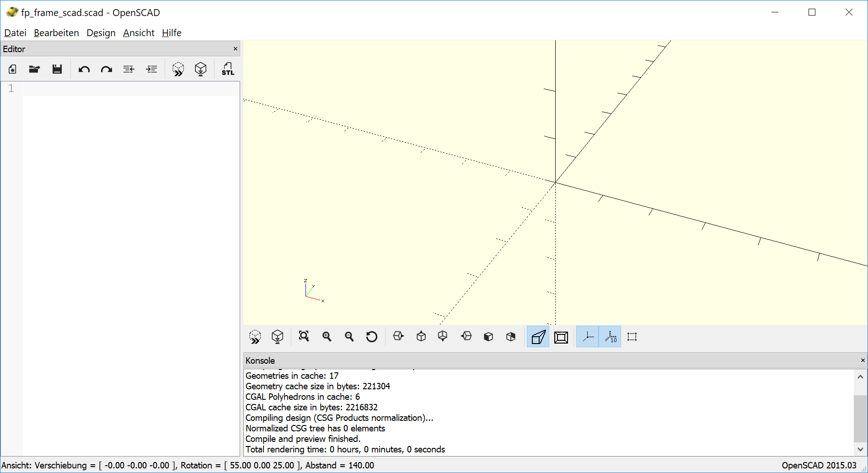Start a preview compile
Viewport: 868px width, 473px height.
pyautogui.click(x=178, y=69)
